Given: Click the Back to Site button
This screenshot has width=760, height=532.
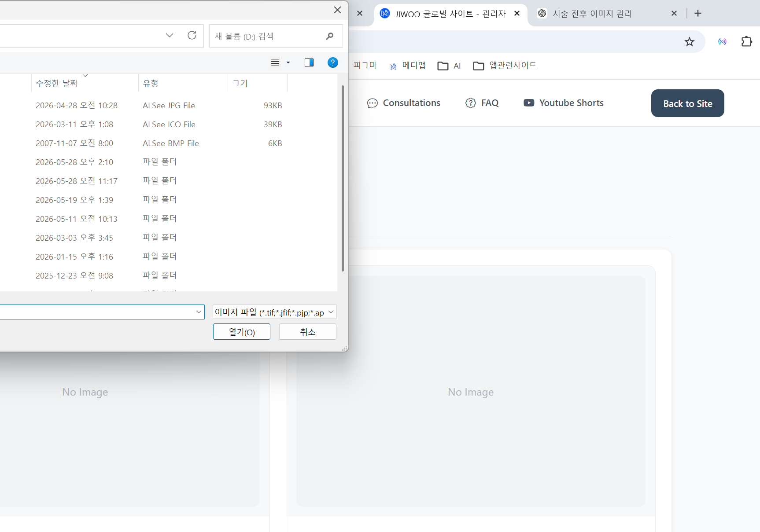Looking at the screenshot, I should [688, 103].
